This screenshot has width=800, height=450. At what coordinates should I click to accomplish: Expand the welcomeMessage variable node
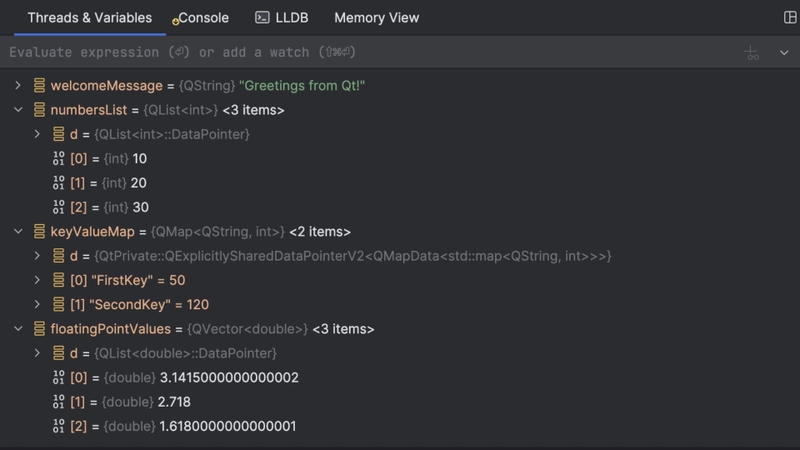coord(18,86)
